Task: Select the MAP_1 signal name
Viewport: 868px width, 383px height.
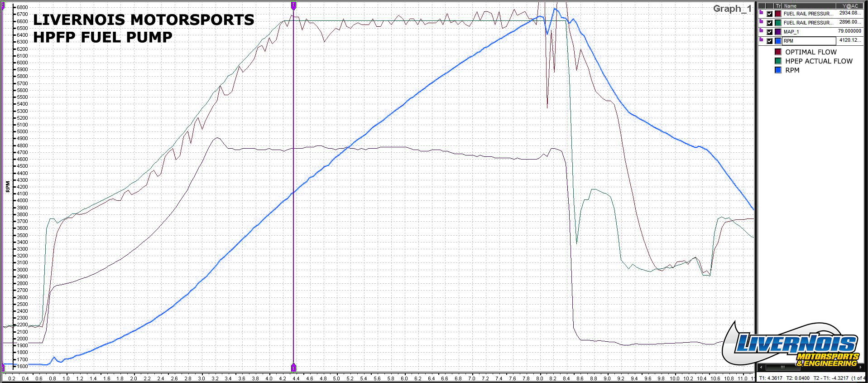Action: [x=791, y=32]
